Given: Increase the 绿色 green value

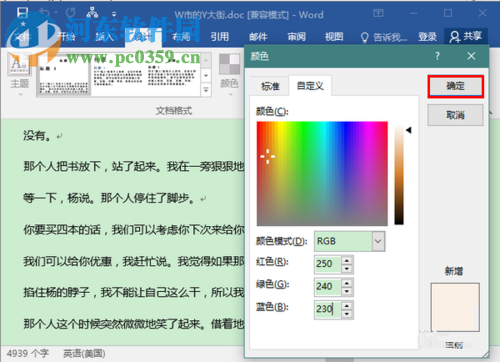Looking at the screenshot, I should point(347,283).
